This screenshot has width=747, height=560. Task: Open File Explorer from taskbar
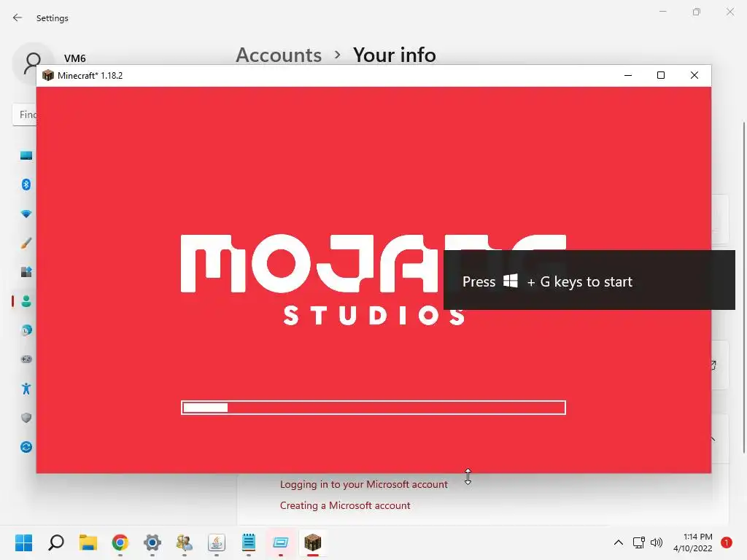pos(88,542)
